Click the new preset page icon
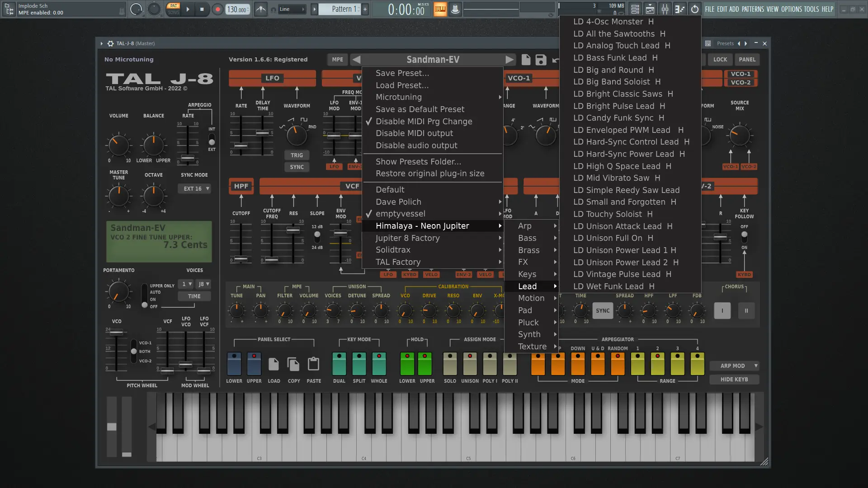Screen dimensions: 868x488 click(526, 60)
